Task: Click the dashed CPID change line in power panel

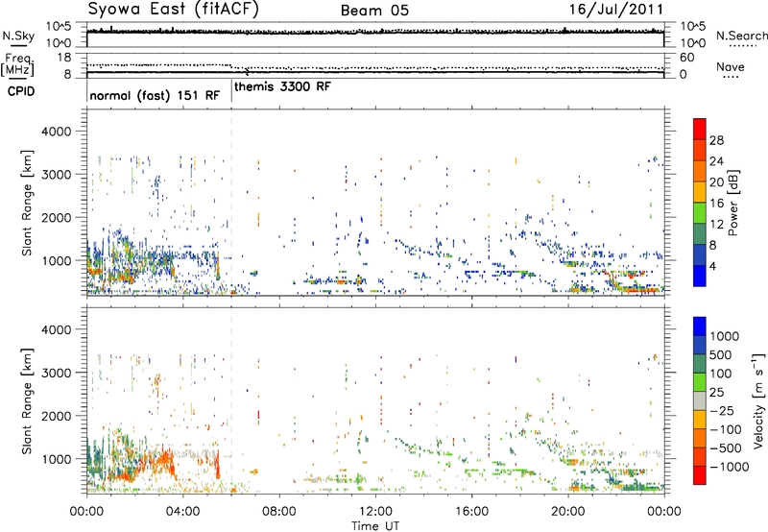Action: pyautogui.click(x=231, y=203)
